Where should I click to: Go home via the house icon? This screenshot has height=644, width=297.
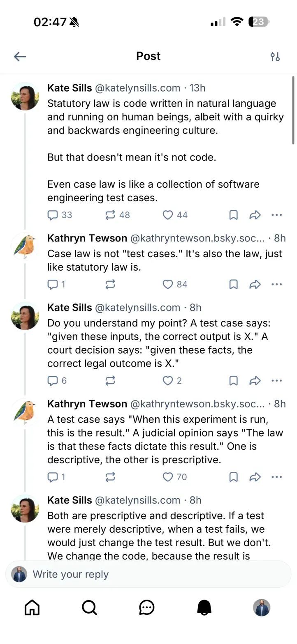click(x=32, y=608)
